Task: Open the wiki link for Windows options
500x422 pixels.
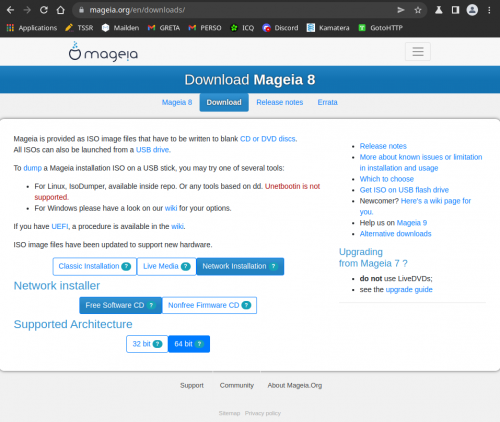Action: [171, 208]
